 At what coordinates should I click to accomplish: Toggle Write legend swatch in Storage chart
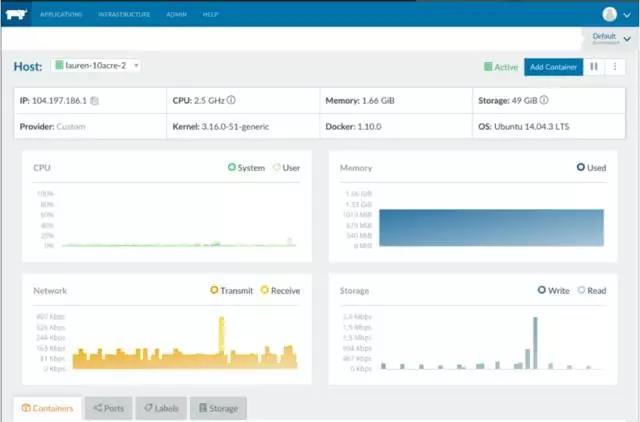(542, 290)
